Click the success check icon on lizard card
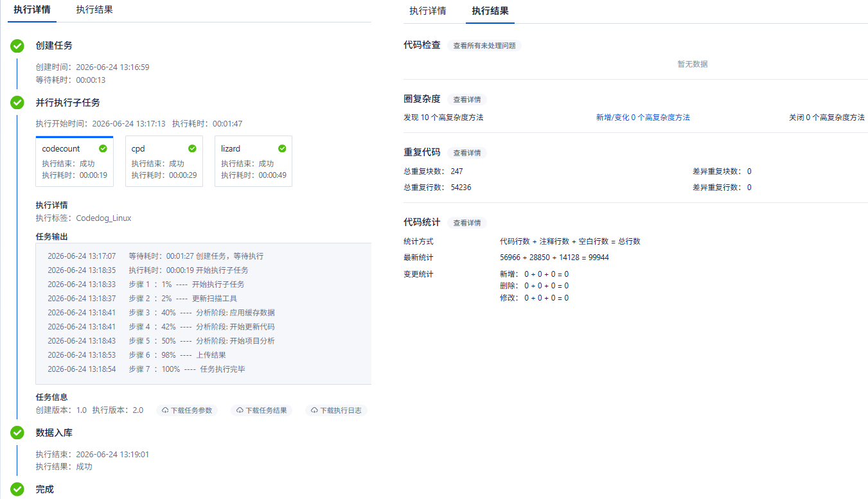Screen dimensions: 868x499 click(282, 148)
